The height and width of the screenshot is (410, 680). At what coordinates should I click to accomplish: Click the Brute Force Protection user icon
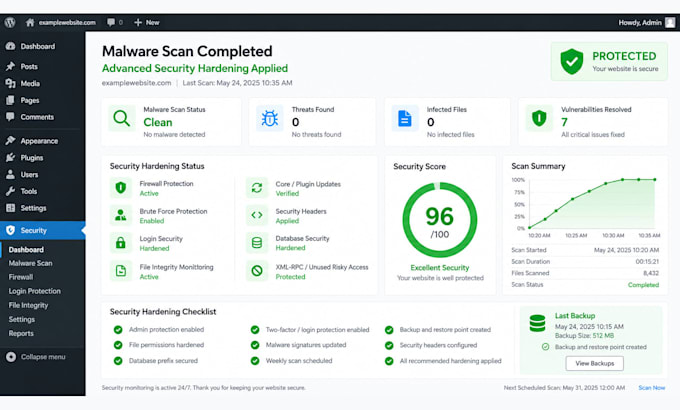(121, 215)
